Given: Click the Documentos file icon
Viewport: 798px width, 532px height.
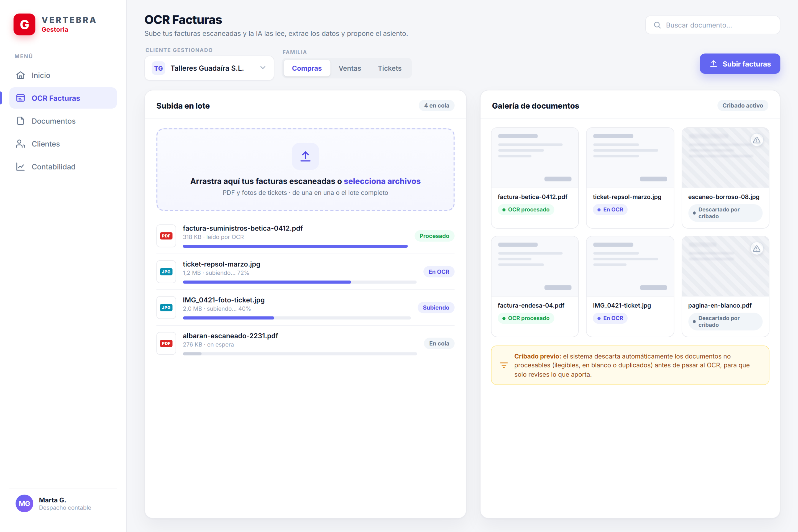Looking at the screenshot, I should coord(20,121).
